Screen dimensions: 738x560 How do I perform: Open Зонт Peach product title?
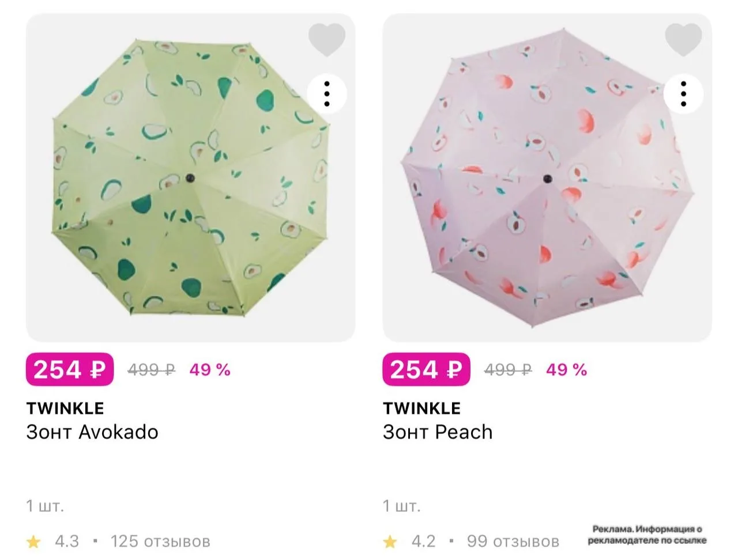pyautogui.click(x=438, y=432)
